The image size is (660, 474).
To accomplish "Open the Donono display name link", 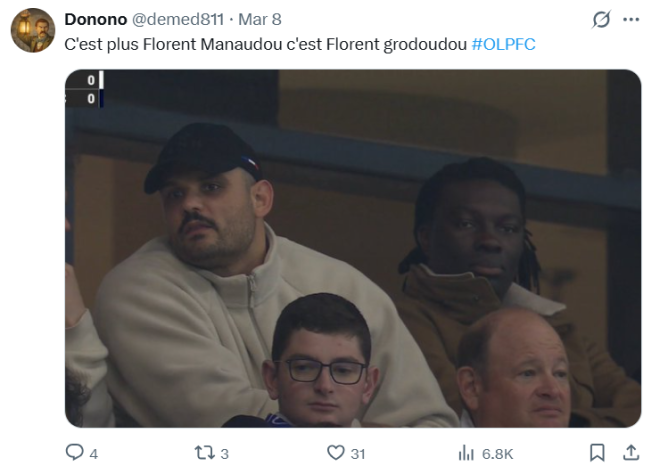I will 94,19.
